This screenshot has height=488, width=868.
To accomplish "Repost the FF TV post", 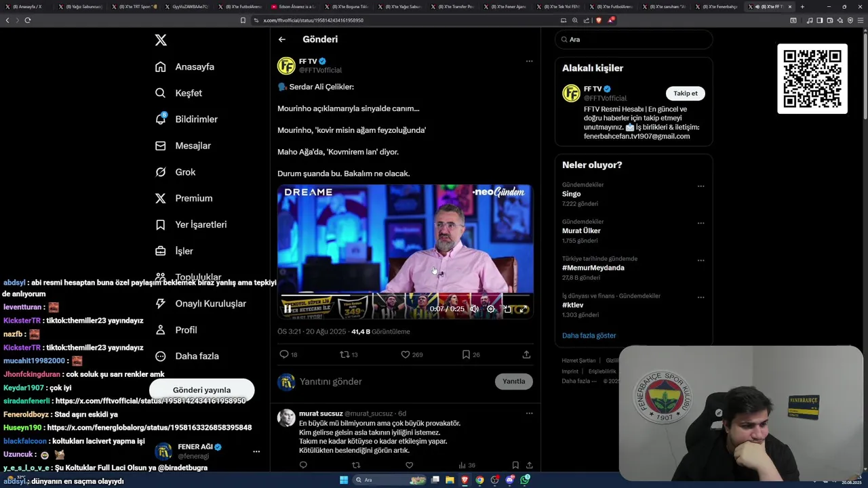I will click(344, 354).
